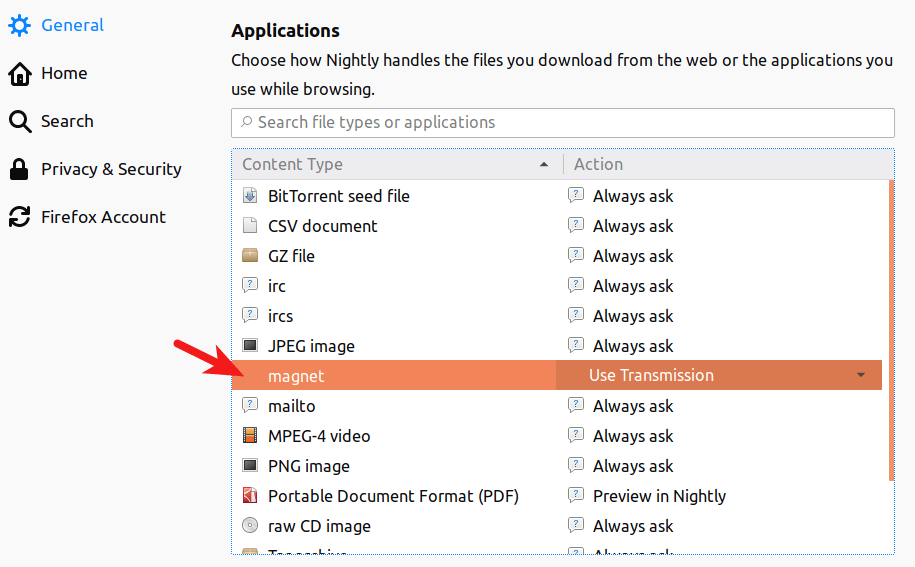Click the Portable Document Format PDF icon

coord(250,496)
